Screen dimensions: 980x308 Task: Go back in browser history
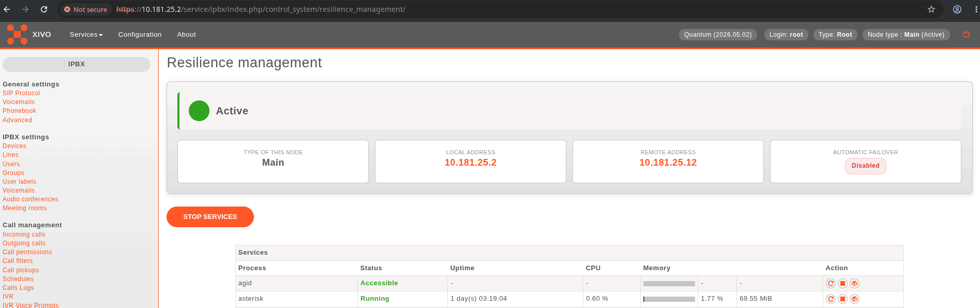pos(7,9)
